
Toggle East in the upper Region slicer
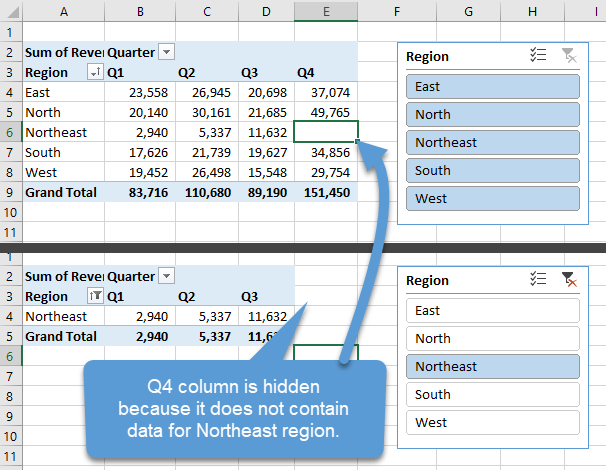click(x=493, y=86)
